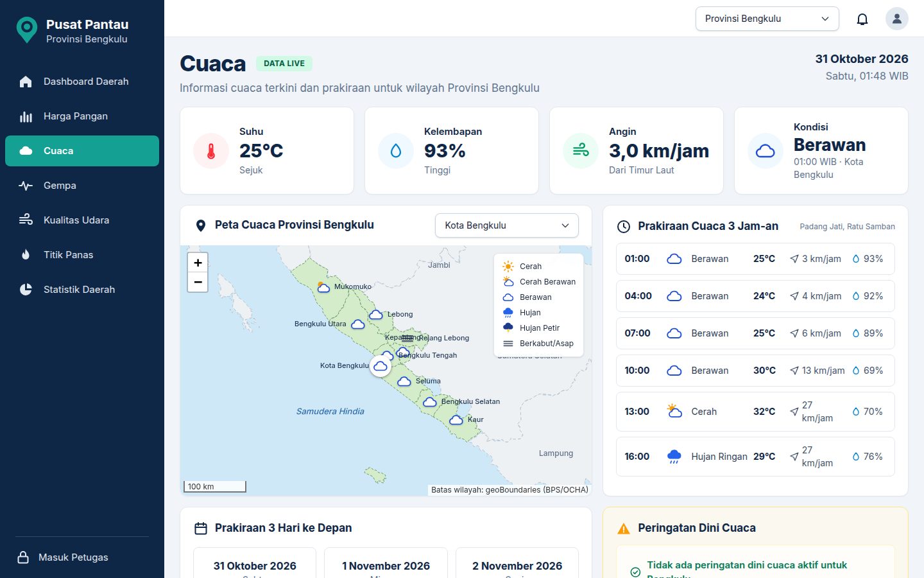The image size is (924, 578).
Task: Zoom in on the weather map
Action: coord(198,263)
